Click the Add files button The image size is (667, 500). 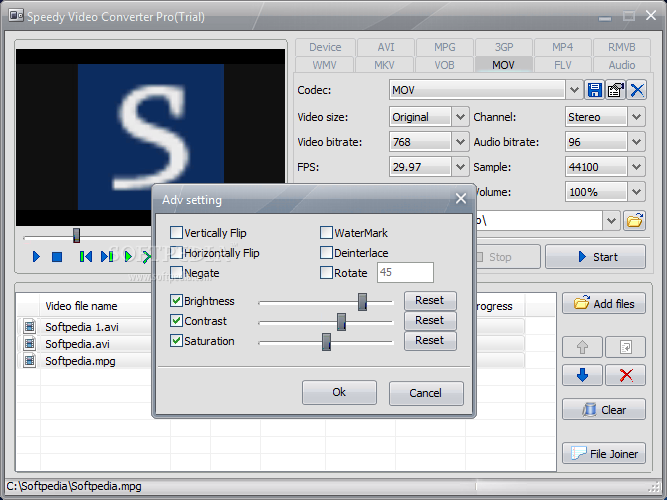[604, 304]
